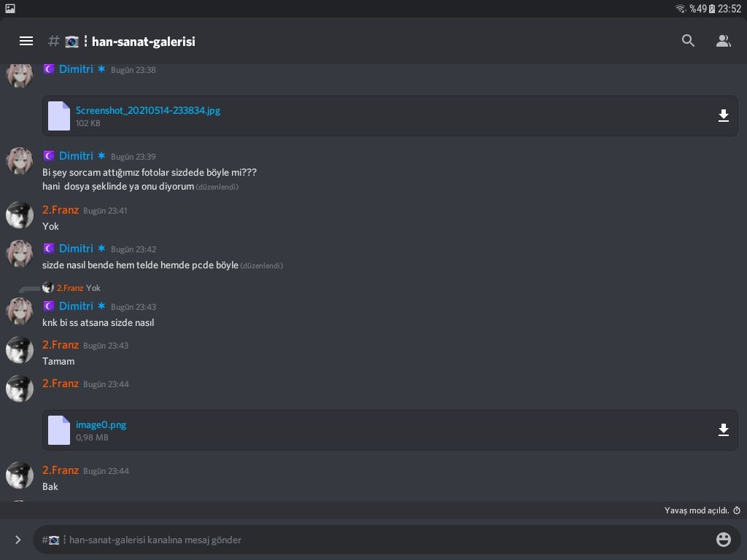Expand the message input options chevron
The image size is (747, 560).
pyautogui.click(x=18, y=540)
